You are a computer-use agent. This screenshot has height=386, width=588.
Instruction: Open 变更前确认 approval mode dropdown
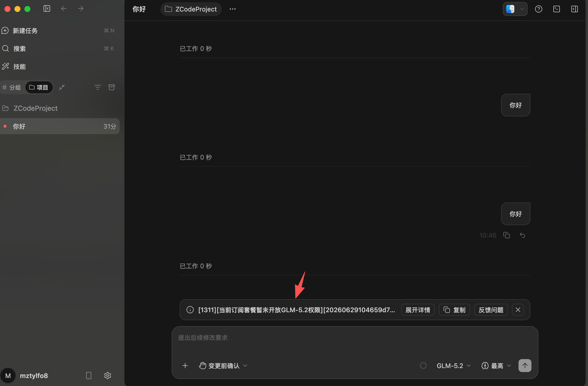pyautogui.click(x=223, y=366)
